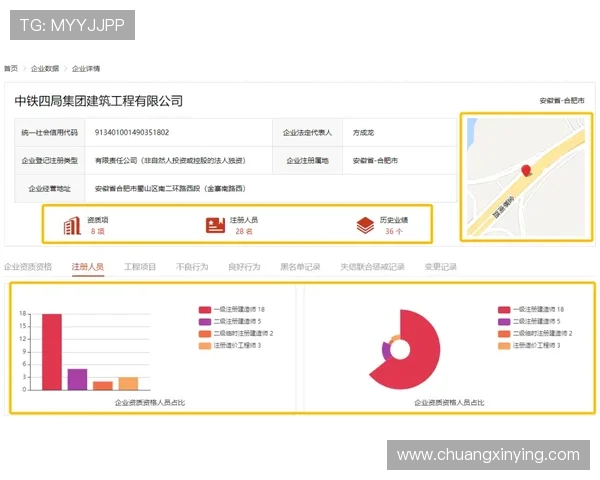
Task: Switch to the 变更记录 tab
Action: [x=440, y=267]
